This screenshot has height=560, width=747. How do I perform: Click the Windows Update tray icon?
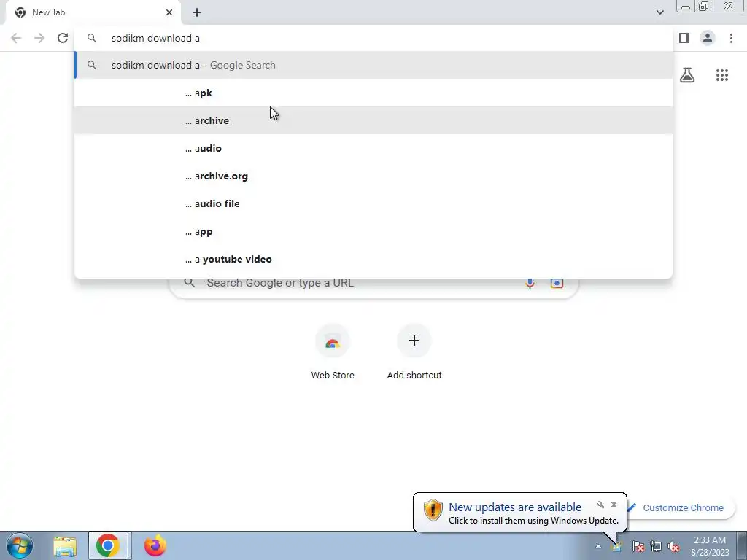tap(616, 547)
